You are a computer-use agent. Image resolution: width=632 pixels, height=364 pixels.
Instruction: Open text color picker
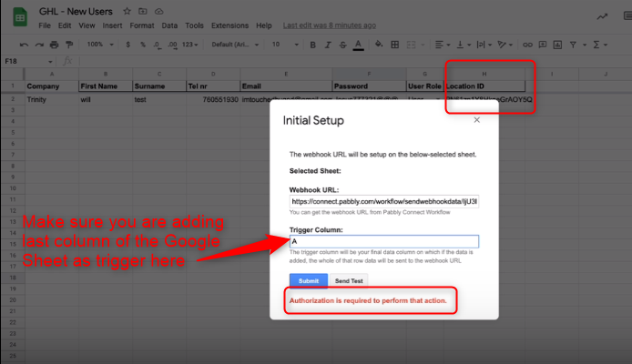(358, 45)
